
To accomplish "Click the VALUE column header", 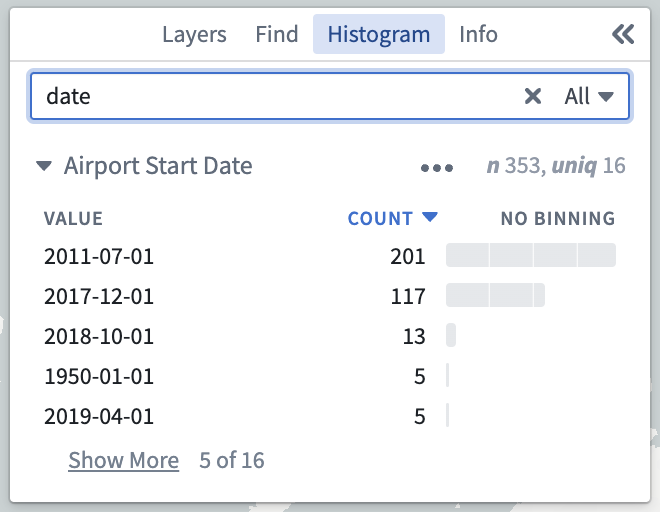I will coord(73,219).
